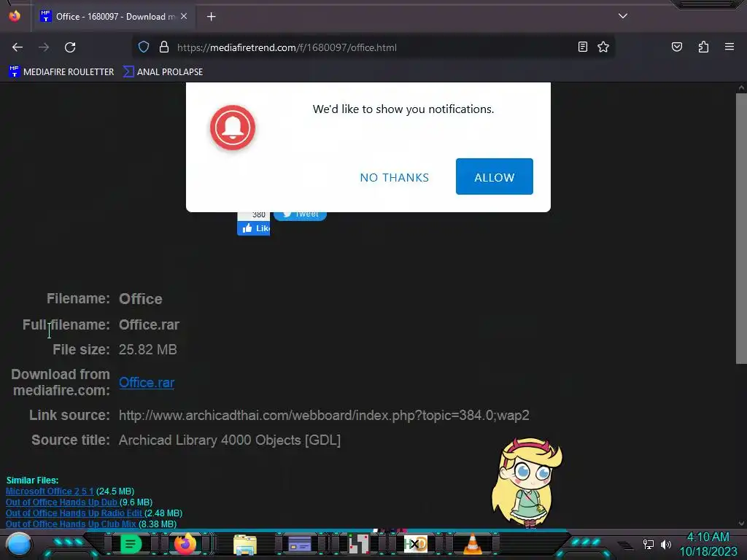This screenshot has width=747, height=560.
Task: Close the Office - 1680097 tab
Action: coord(184,16)
